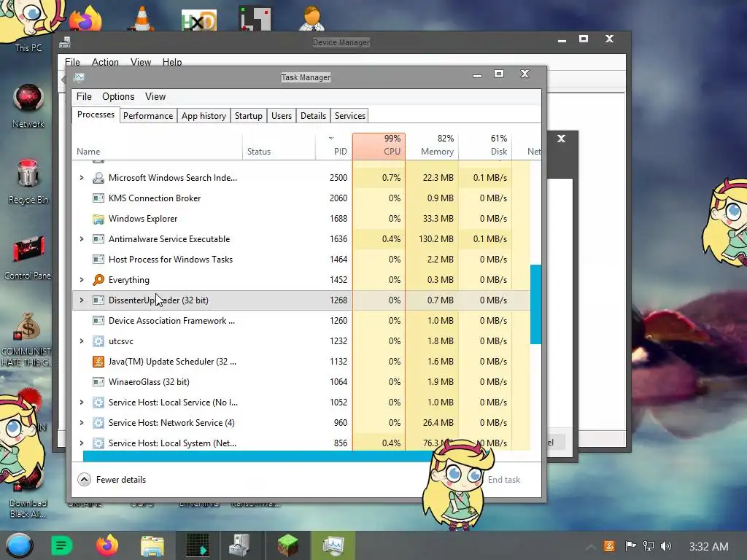Switch to the App history tab

(204, 116)
